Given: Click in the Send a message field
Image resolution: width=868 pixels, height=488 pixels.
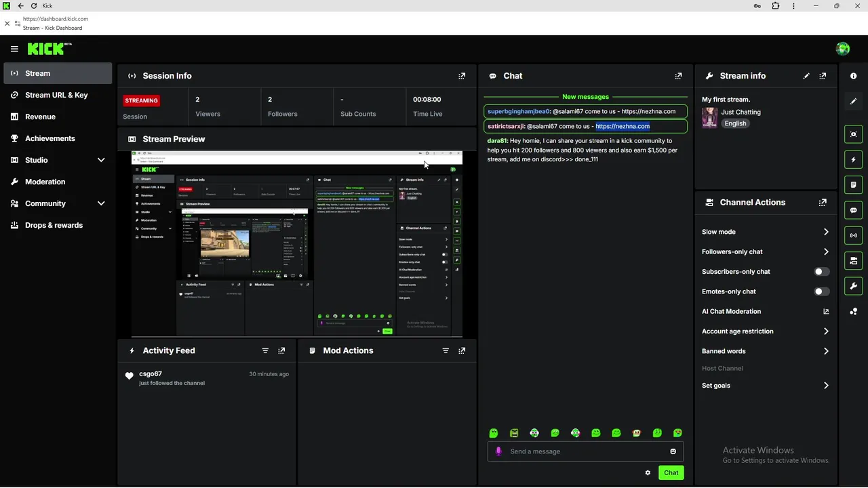Looking at the screenshot, I should tap(585, 451).
